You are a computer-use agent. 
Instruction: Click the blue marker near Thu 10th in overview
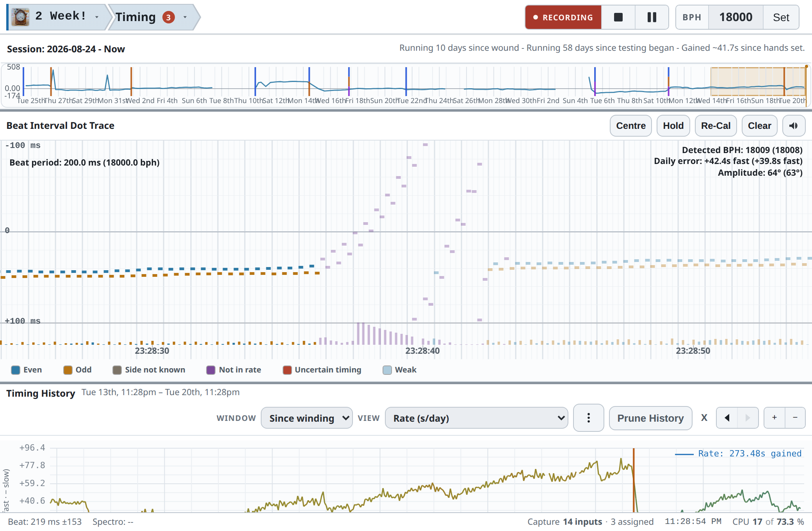pyautogui.click(x=255, y=81)
